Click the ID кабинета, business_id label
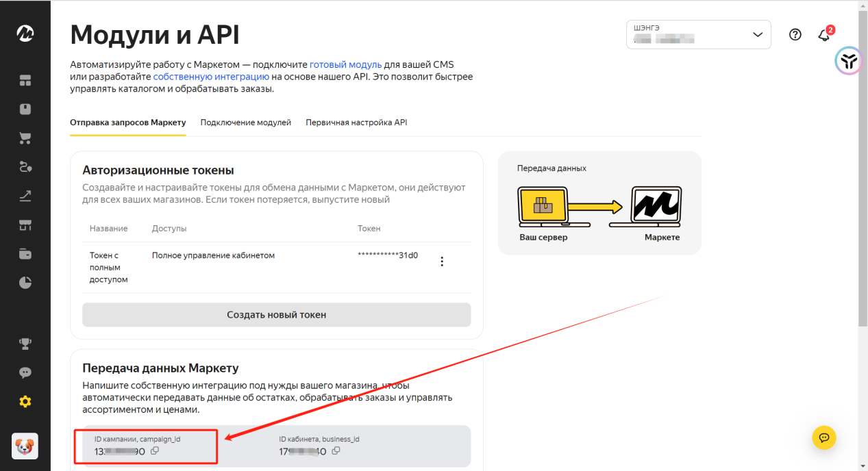This screenshot has width=868, height=471. (x=319, y=439)
